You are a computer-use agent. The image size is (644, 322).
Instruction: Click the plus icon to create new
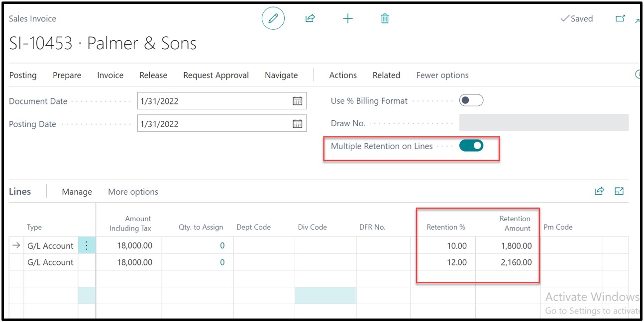(x=348, y=19)
